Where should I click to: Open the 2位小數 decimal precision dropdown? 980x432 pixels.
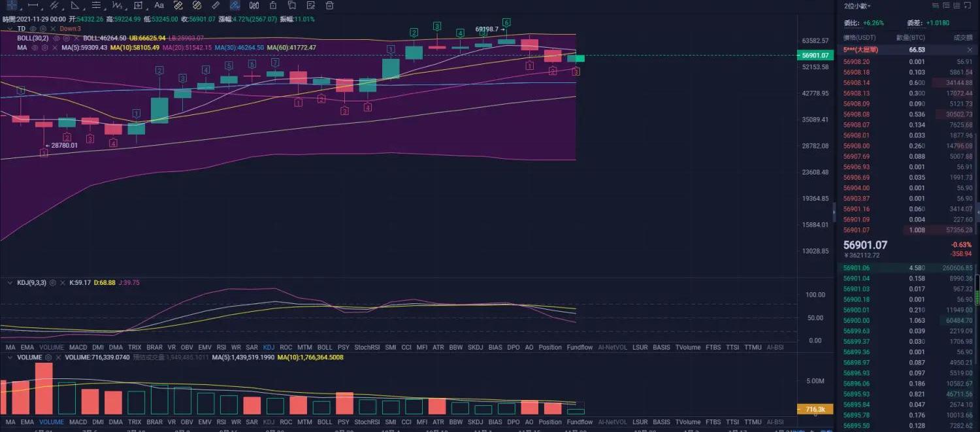(x=857, y=6)
